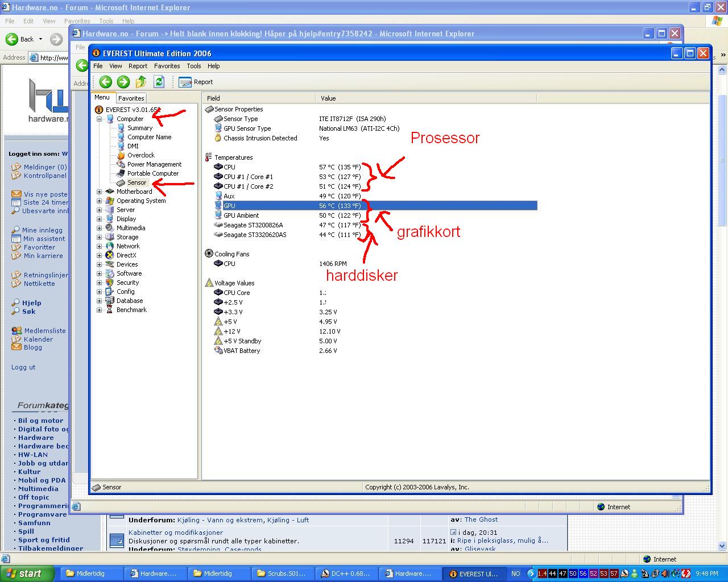Click the 44 temperature tray icon
The image size is (728, 582).
point(552,573)
